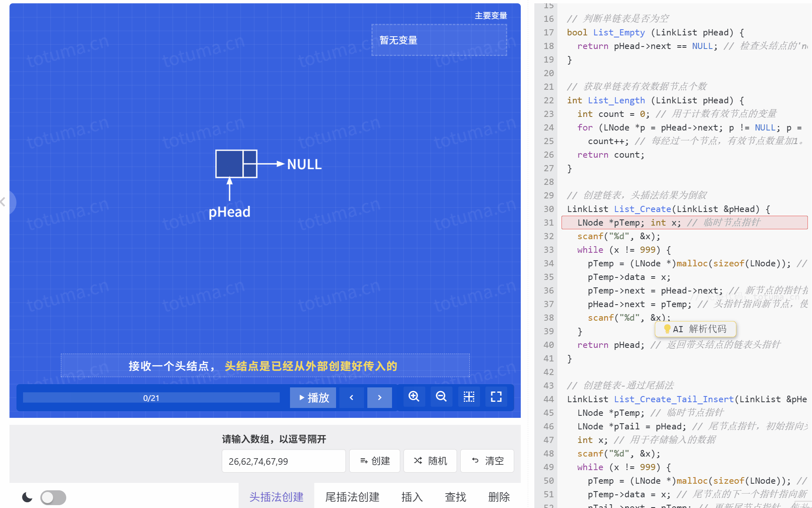Step to next animation frame
812x508 pixels.
pyautogui.click(x=379, y=397)
